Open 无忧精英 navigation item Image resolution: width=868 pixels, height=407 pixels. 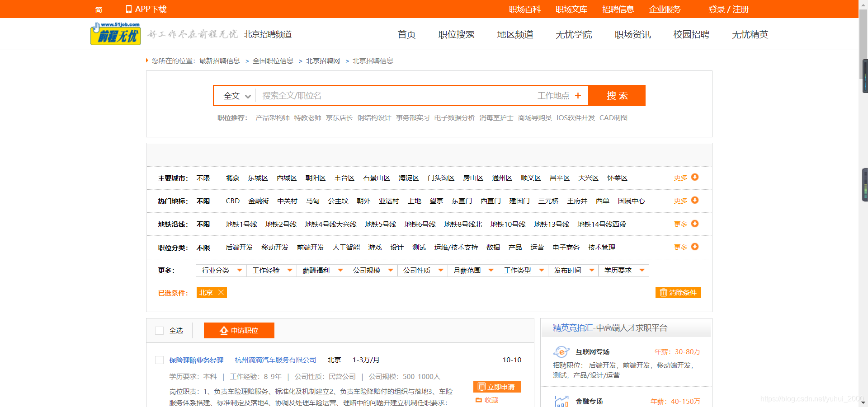pos(750,34)
